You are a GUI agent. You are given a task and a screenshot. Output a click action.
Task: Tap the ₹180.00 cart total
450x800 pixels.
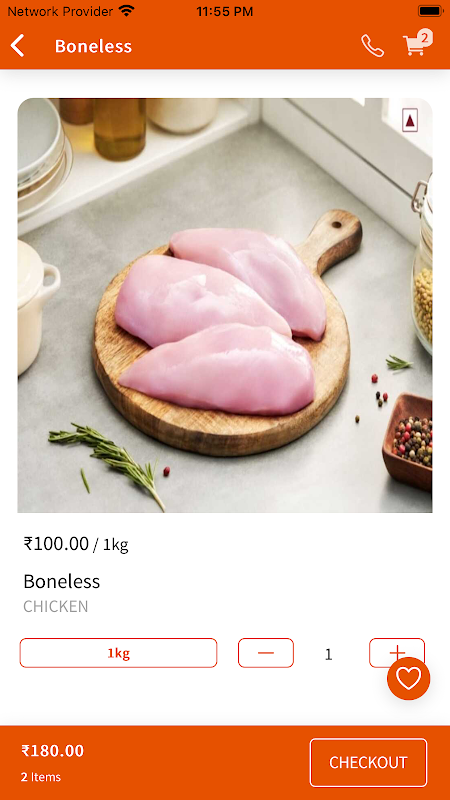(x=53, y=751)
